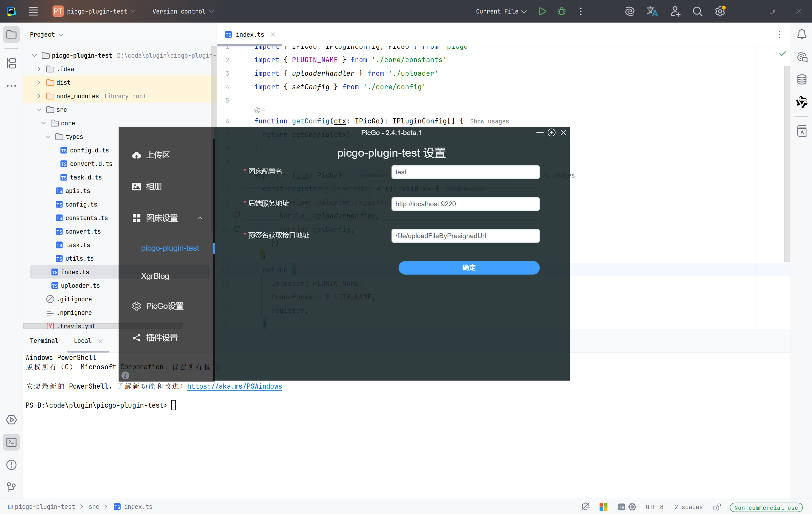
Task: Click the 图床配置名 input field
Action: [465, 172]
